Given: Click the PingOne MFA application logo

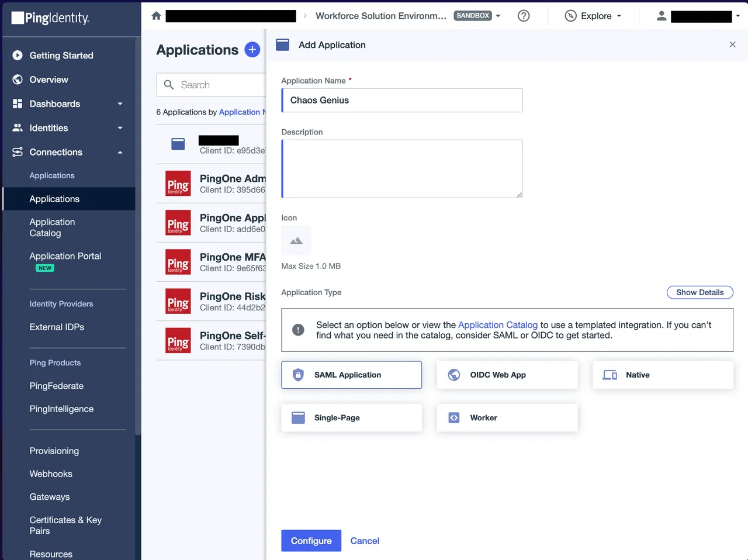Looking at the screenshot, I should 178,261.
